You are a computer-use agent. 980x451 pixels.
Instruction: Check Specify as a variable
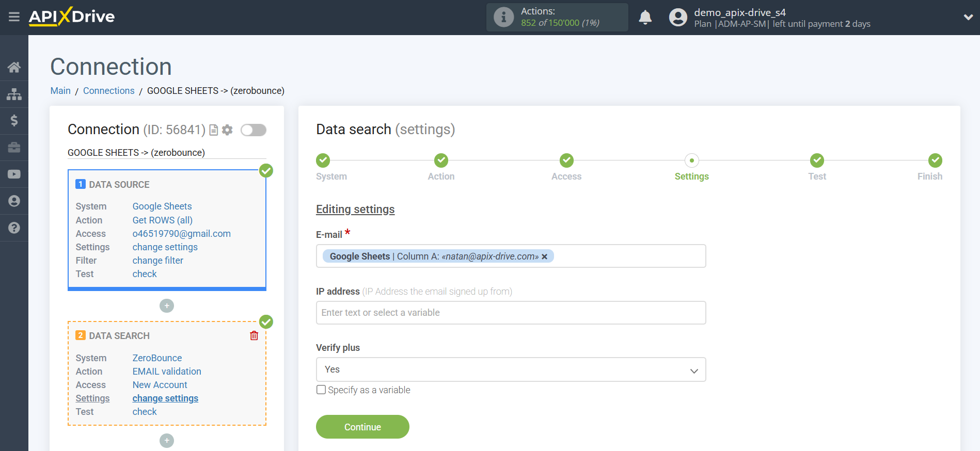[x=321, y=390]
